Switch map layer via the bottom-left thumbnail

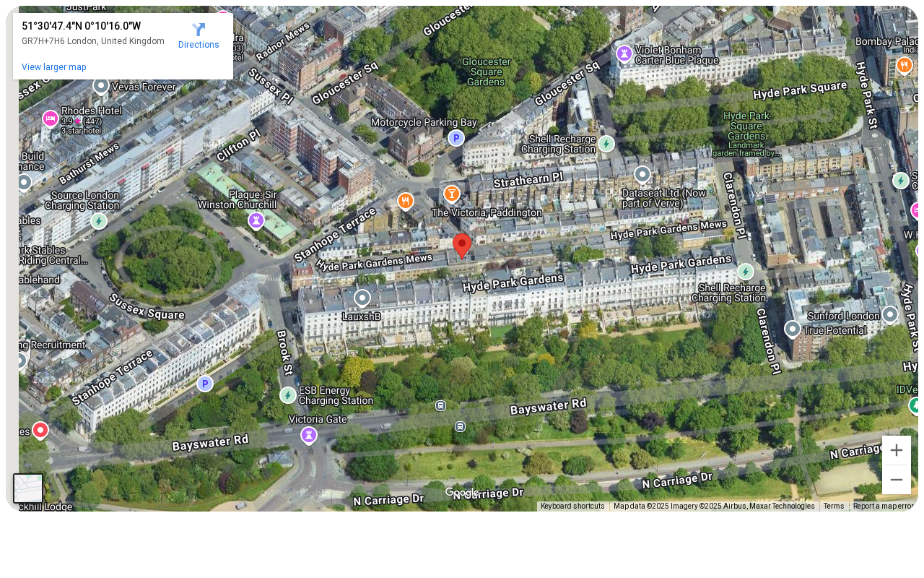point(28,488)
